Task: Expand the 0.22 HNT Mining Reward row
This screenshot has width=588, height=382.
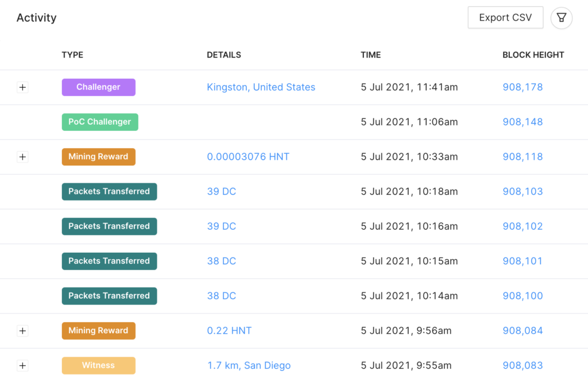Action: (x=22, y=331)
